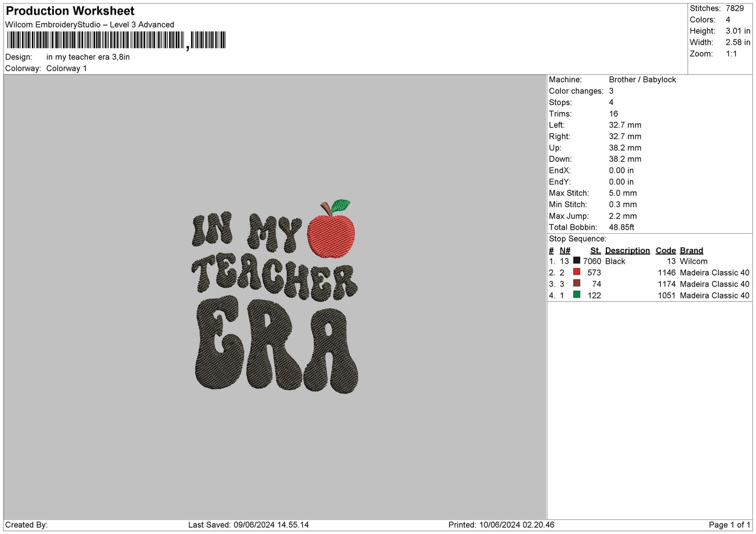Click thread code 1051

pyautogui.click(x=667, y=296)
